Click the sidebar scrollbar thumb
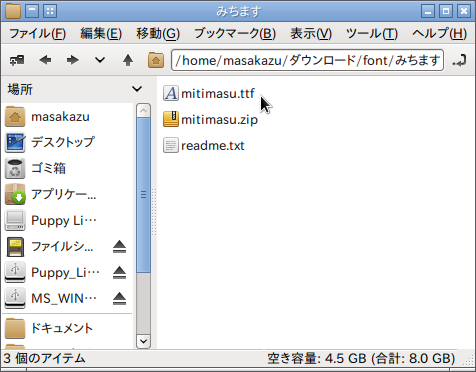 (x=143, y=195)
